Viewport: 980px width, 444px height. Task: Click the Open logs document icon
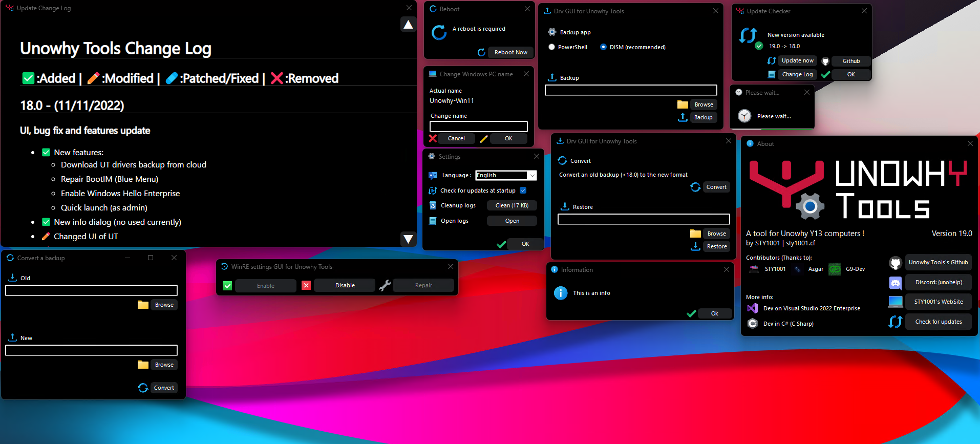click(x=433, y=221)
